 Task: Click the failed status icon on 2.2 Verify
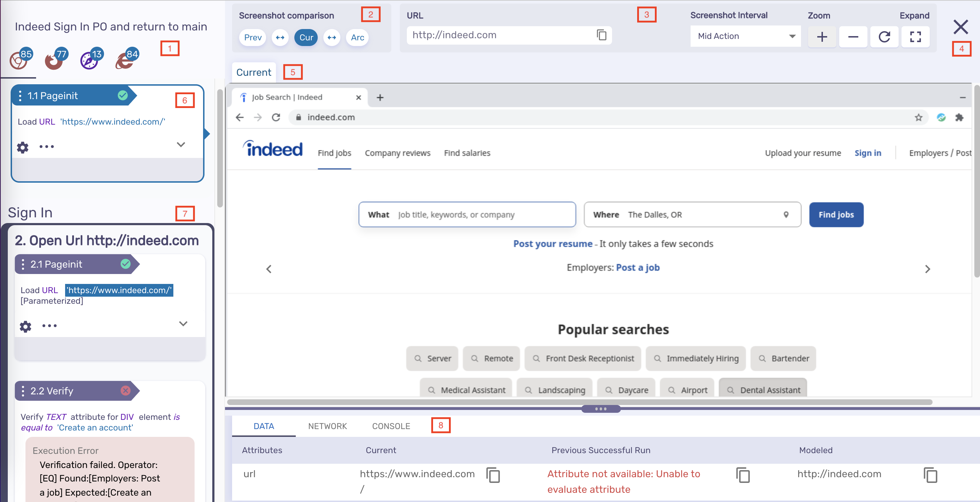pos(126,390)
